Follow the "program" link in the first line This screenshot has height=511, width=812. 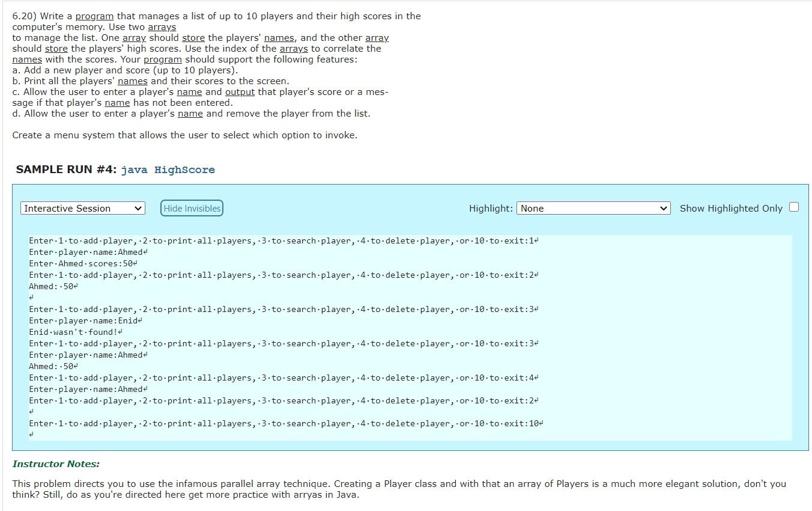click(94, 16)
